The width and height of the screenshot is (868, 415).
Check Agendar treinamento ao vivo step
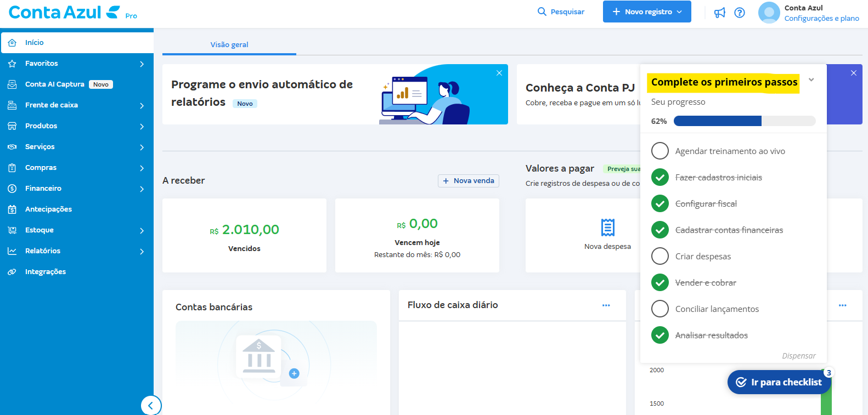pos(660,151)
